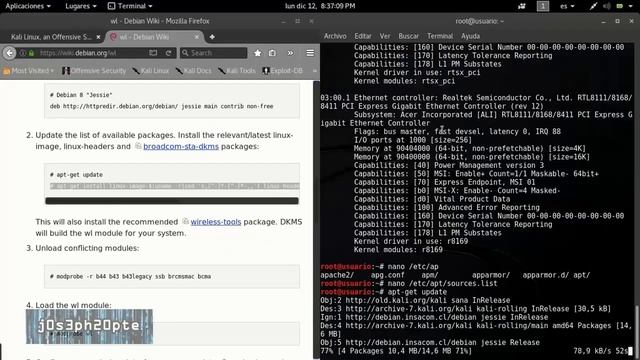640x360 pixels.
Task: Open Kali Linux bookmark
Action: (x=151, y=71)
